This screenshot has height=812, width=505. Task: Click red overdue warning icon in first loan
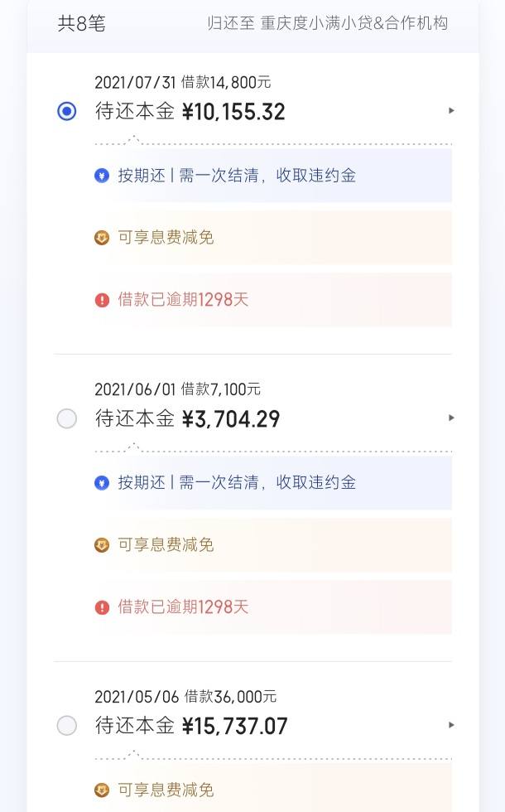point(102,300)
